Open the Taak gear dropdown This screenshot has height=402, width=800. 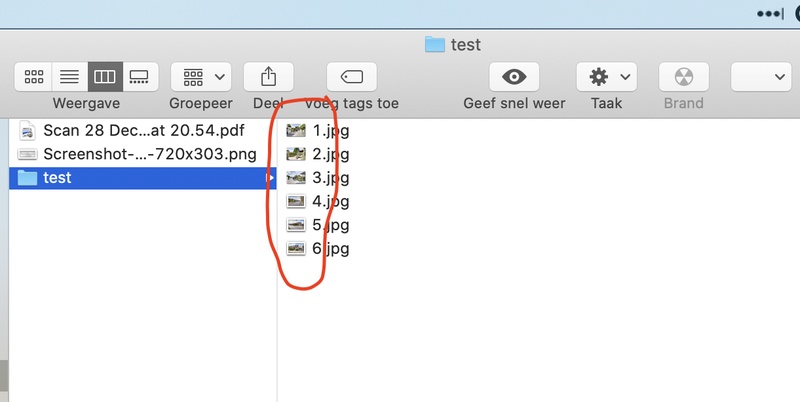tap(608, 76)
